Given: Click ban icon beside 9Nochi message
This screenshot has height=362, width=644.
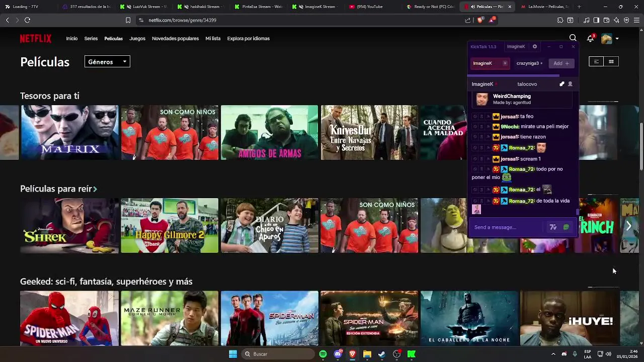Looking at the screenshot, I should (475, 127).
